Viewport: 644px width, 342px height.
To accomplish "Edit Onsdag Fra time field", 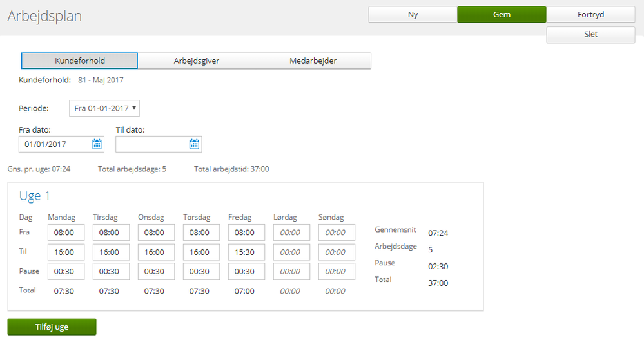I will click(x=157, y=233).
